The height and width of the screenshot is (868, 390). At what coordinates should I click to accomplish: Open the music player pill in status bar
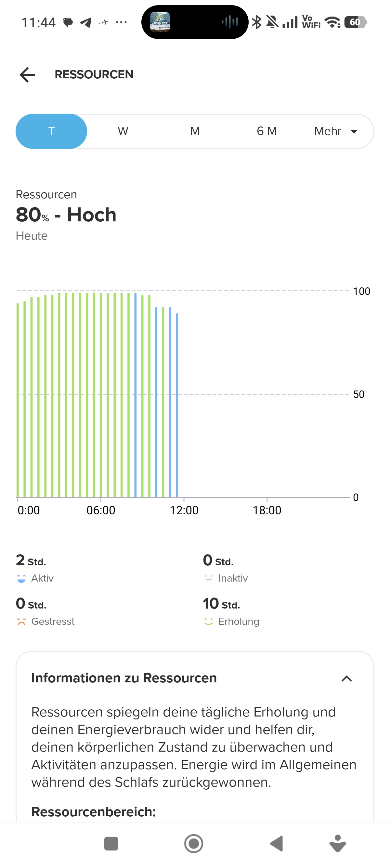pos(195,22)
